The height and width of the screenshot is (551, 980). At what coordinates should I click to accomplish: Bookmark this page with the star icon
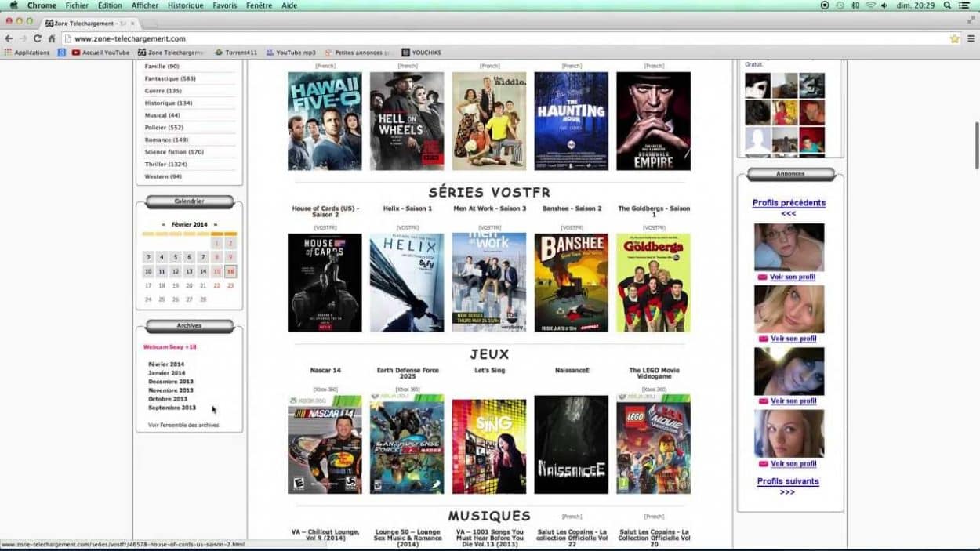coord(954,38)
